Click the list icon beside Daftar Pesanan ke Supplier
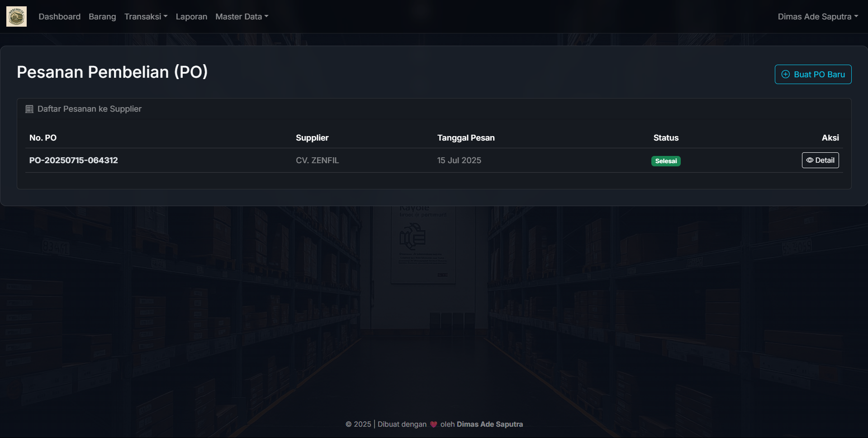 coord(29,109)
